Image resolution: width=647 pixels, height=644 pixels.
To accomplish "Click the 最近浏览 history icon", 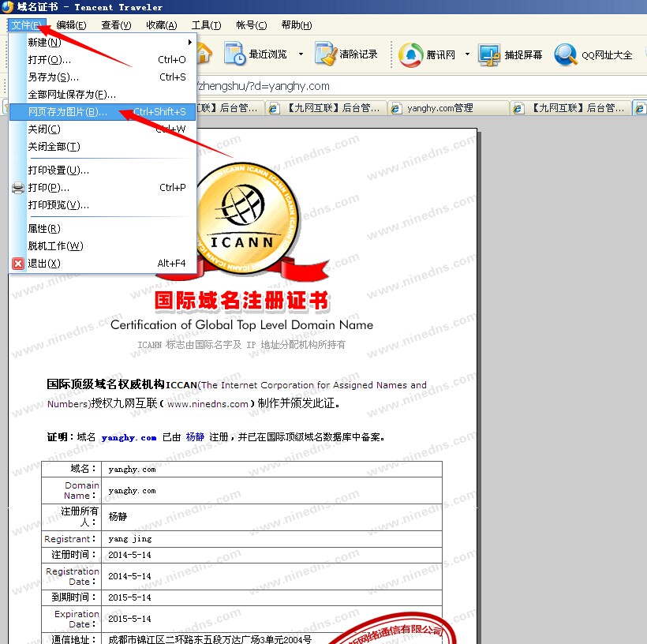I will point(234,54).
